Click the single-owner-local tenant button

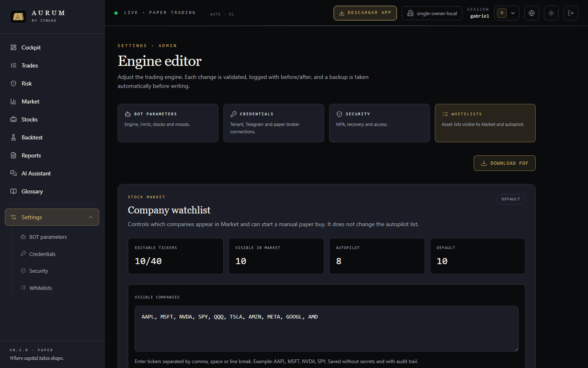pos(432,13)
